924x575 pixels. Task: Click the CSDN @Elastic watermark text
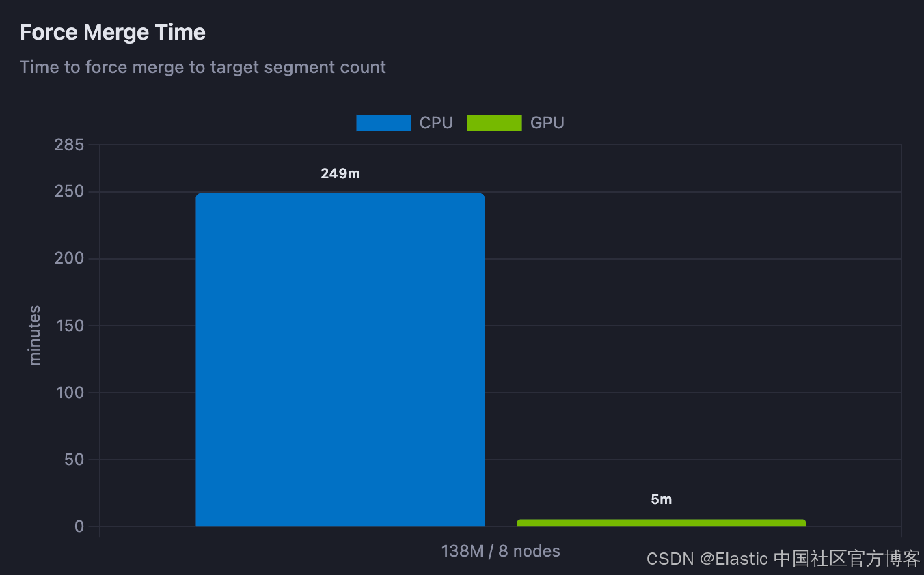click(784, 559)
